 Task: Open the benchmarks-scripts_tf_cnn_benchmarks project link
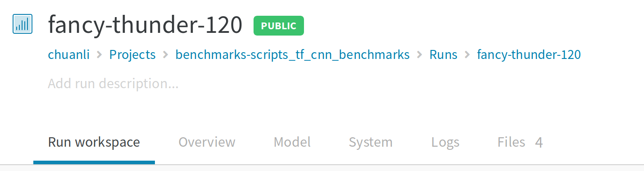pyautogui.click(x=293, y=55)
